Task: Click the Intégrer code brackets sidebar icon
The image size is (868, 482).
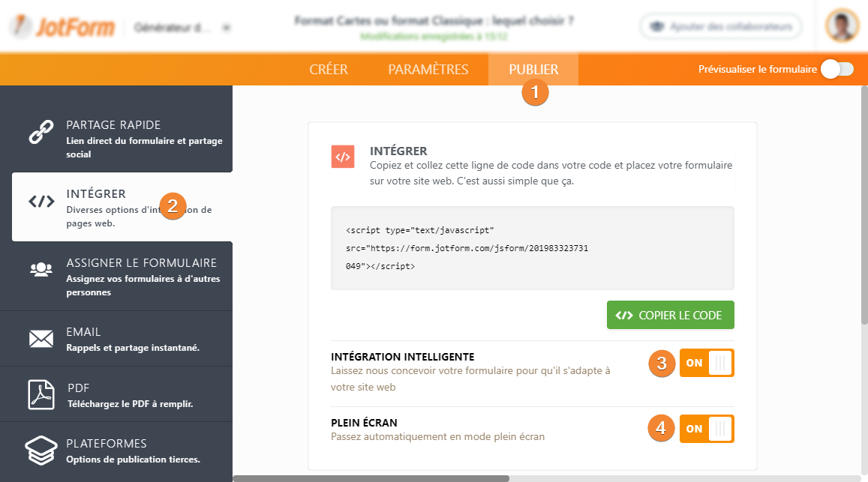Action: (41, 202)
